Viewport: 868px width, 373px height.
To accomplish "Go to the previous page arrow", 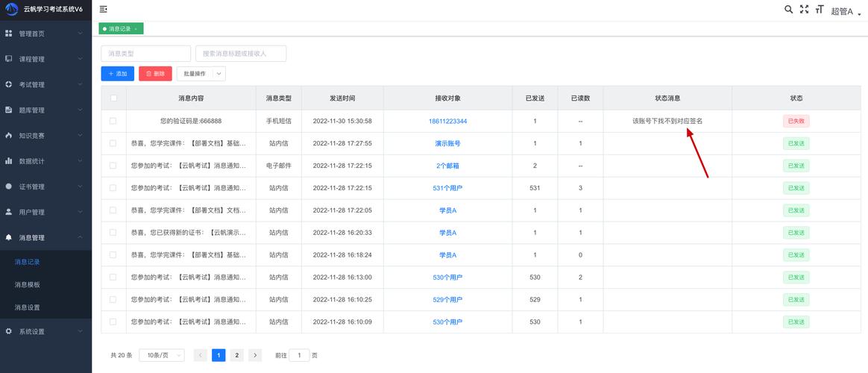I will tap(201, 355).
